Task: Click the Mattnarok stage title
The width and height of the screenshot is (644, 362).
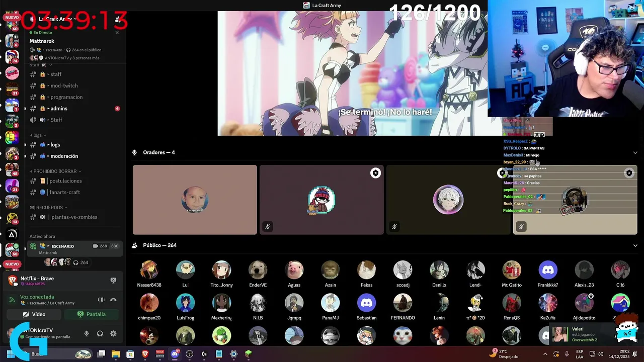Action: (x=42, y=41)
